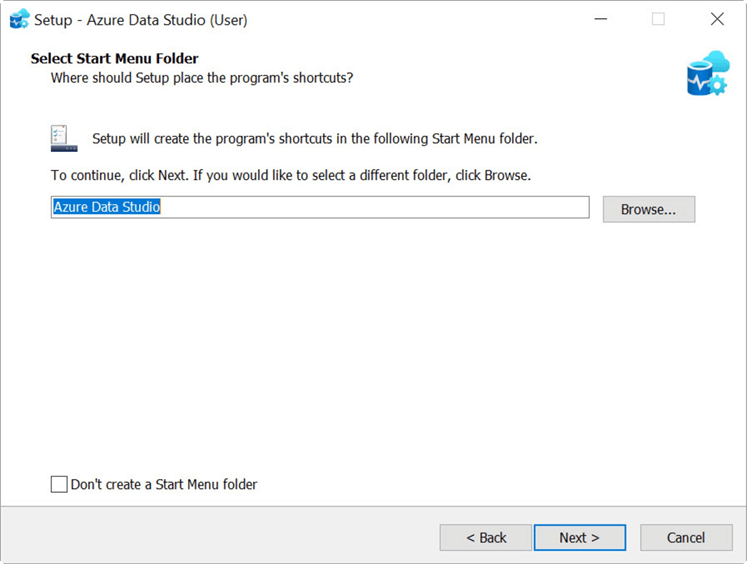The width and height of the screenshot is (747, 564).
Task: Click the "Where should Setup place" subtitle text
Action: [202, 78]
